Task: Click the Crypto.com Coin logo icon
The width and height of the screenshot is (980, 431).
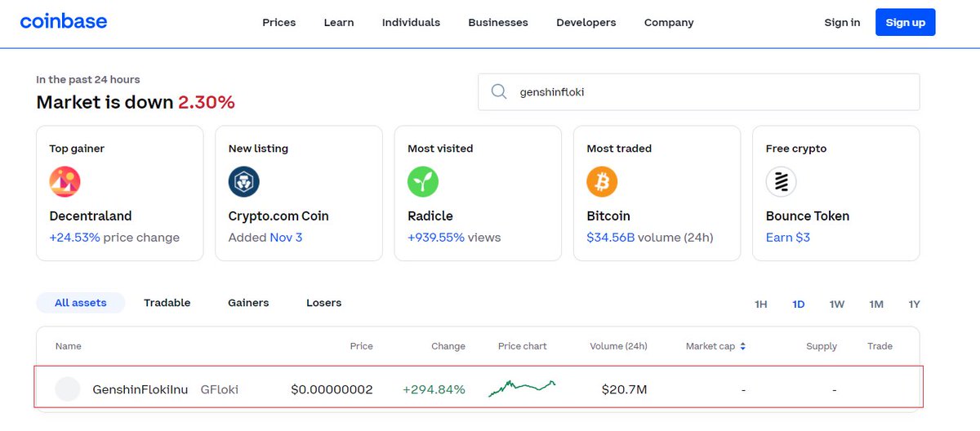Action: pyautogui.click(x=244, y=182)
